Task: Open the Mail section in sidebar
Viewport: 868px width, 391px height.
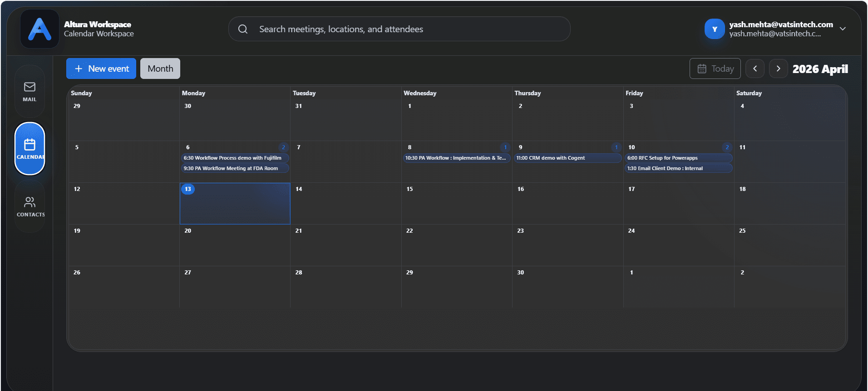Action: pos(30,91)
